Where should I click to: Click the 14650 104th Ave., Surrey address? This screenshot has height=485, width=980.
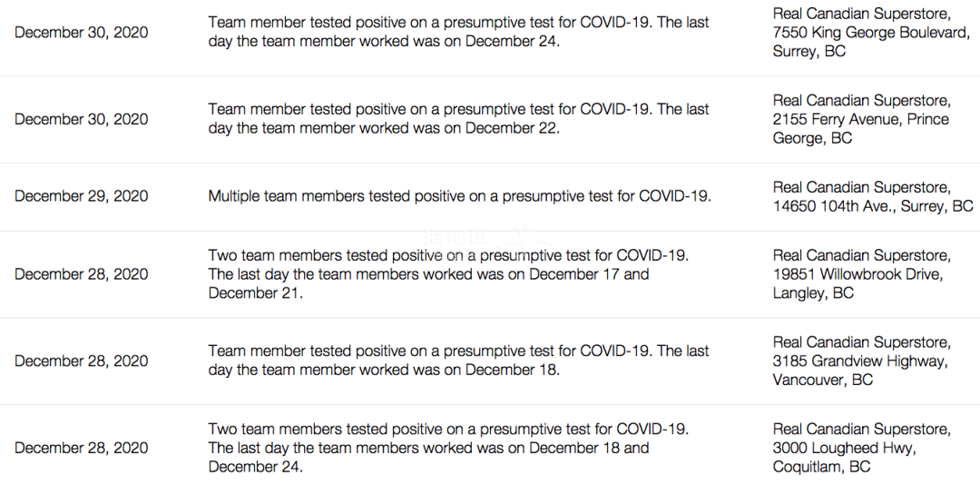[873, 206]
